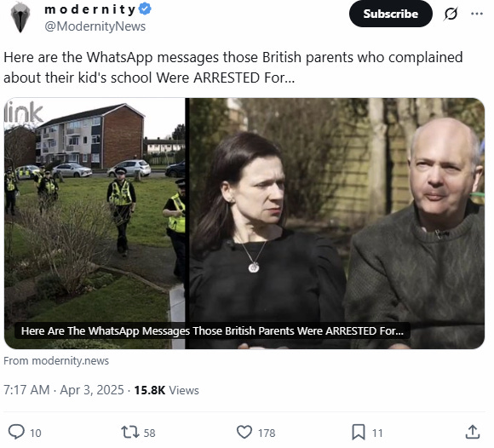This screenshot has width=494, height=448.
Task: Open the article card headline caption
Action: [x=212, y=331]
